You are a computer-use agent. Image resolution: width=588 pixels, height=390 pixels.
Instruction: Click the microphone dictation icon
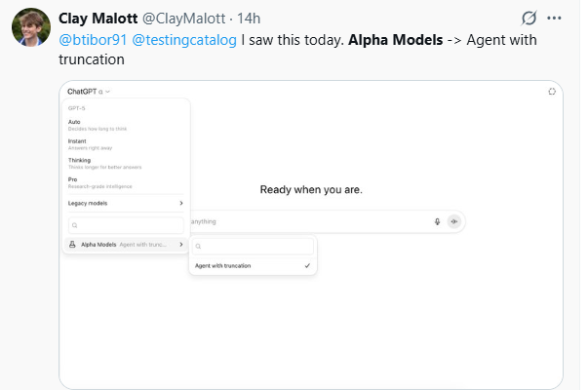(x=437, y=221)
